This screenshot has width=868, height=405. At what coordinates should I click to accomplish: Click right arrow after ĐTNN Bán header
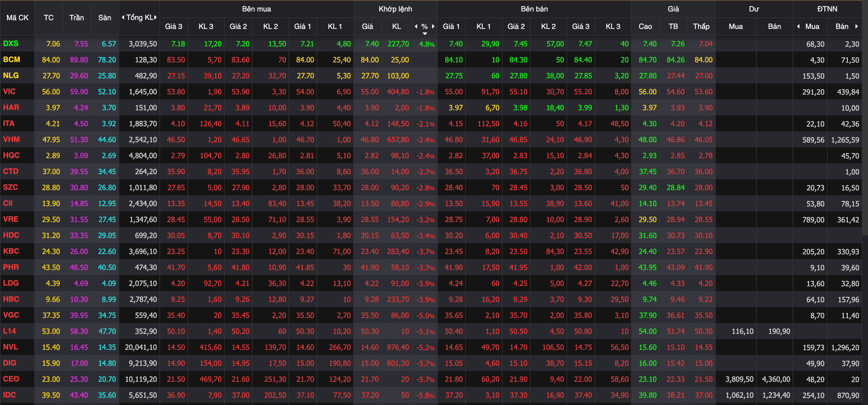(856, 26)
